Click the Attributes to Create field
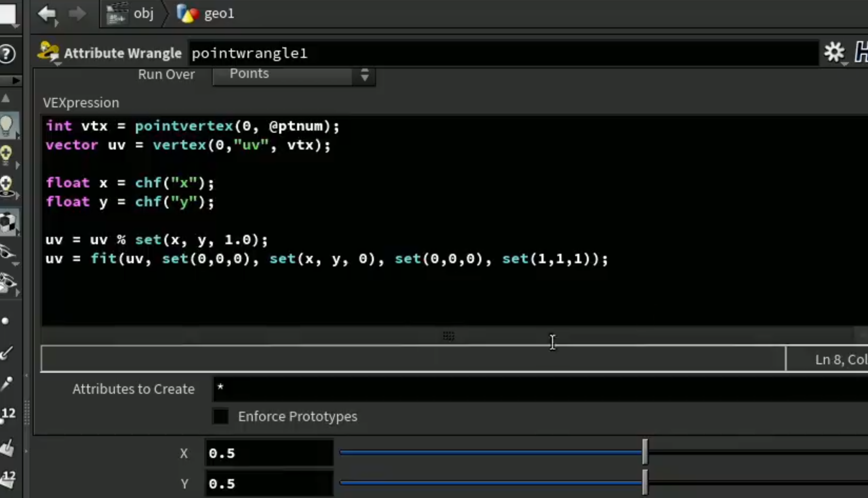This screenshot has height=498, width=868. [540, 389]
